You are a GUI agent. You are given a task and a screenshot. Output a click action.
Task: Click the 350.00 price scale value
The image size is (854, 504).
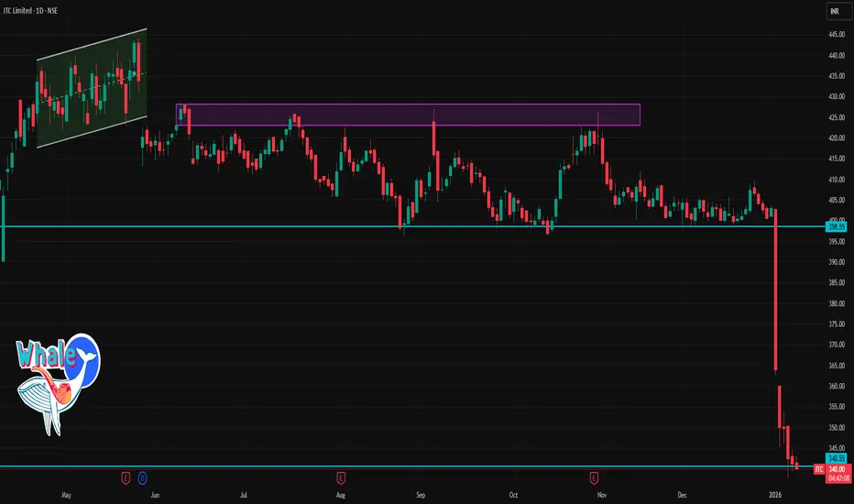[x=837, y=427]
